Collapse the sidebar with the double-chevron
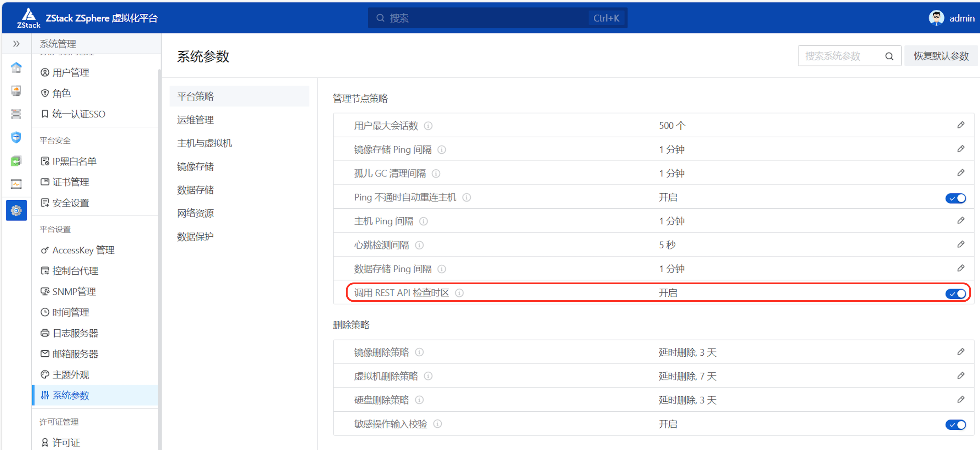This screenshot has width=980, height=450. coord(16,43)
